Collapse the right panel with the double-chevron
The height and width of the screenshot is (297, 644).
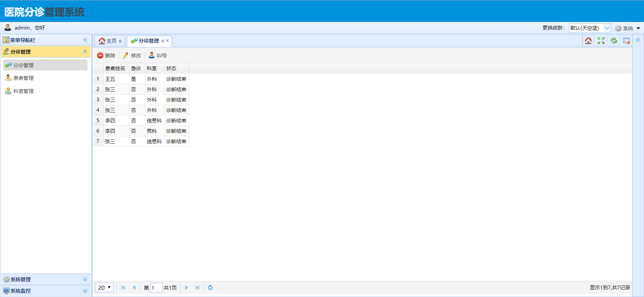(x=638, y=40)
